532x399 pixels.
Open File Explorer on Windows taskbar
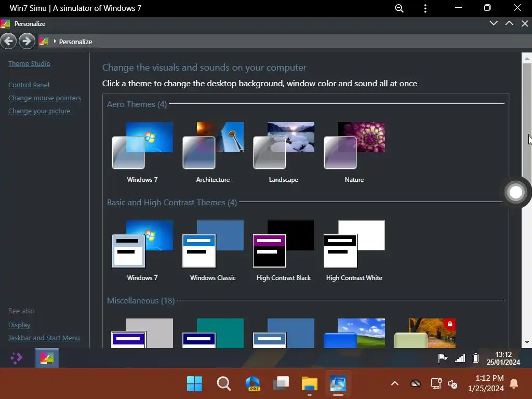coord(310,384)
